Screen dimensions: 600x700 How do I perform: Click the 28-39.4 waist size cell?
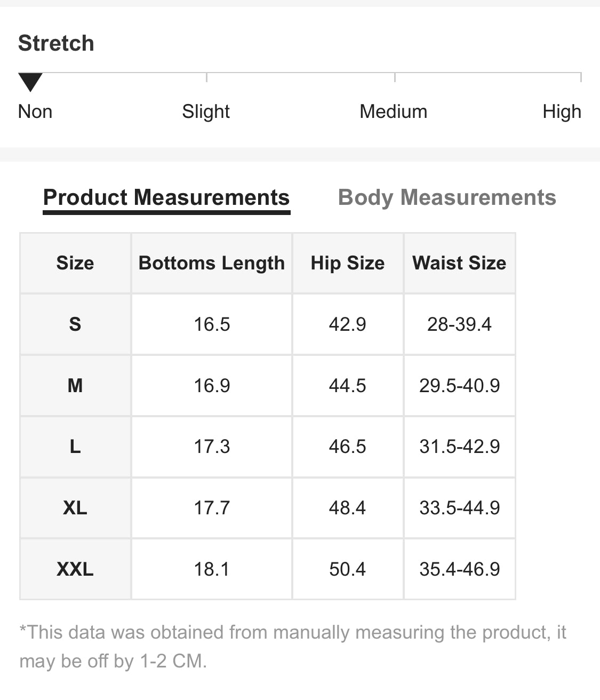tap(459, 324)
